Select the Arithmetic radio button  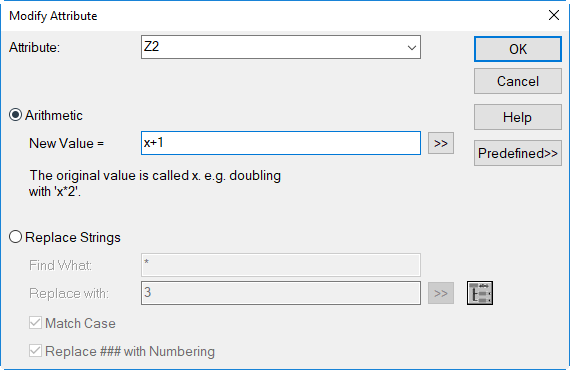(15, 115)
